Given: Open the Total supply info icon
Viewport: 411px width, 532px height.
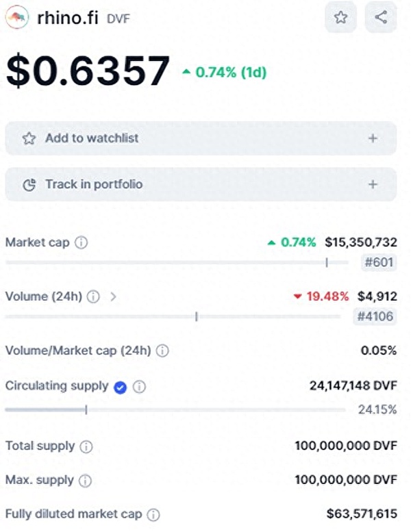Looking at the screenshot, I should coord(86,446).
